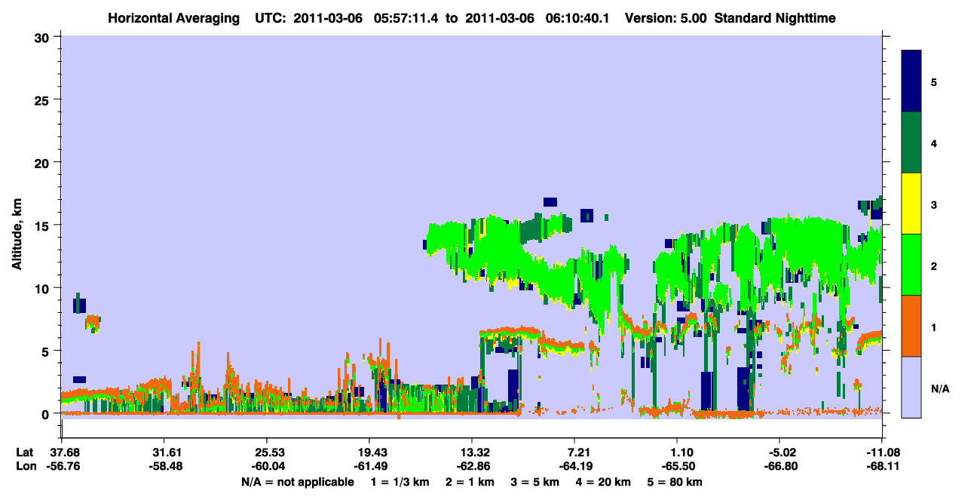Click the latitude value 37.68

(61, 452)
